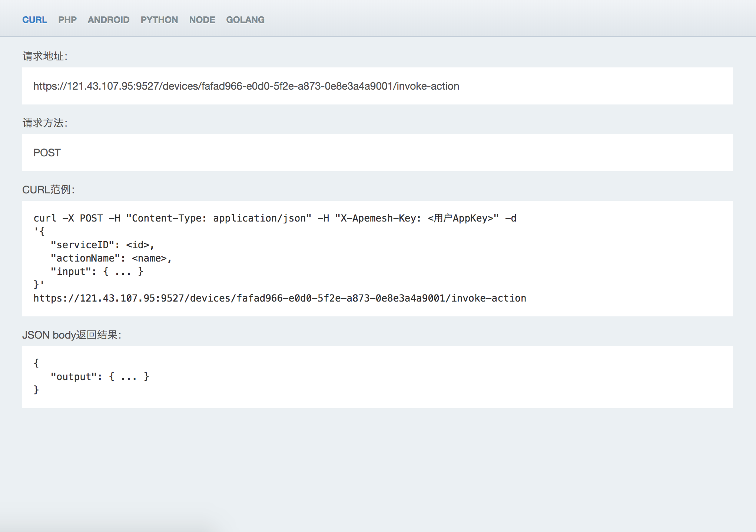The width and height of the screenshot is (756, 532).
Task: Open the ANDROID code example tab
Action: 109,20
